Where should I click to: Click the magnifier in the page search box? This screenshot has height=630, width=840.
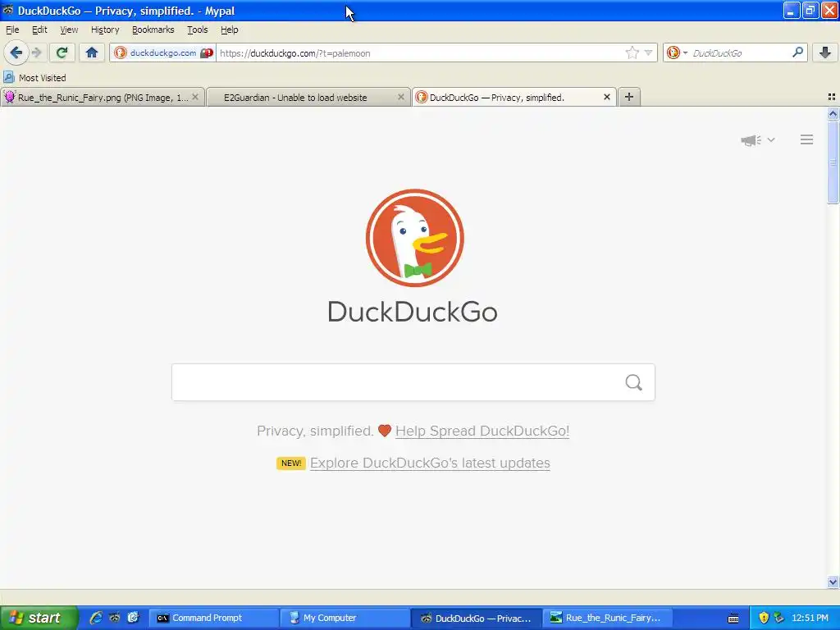(634, 382)
